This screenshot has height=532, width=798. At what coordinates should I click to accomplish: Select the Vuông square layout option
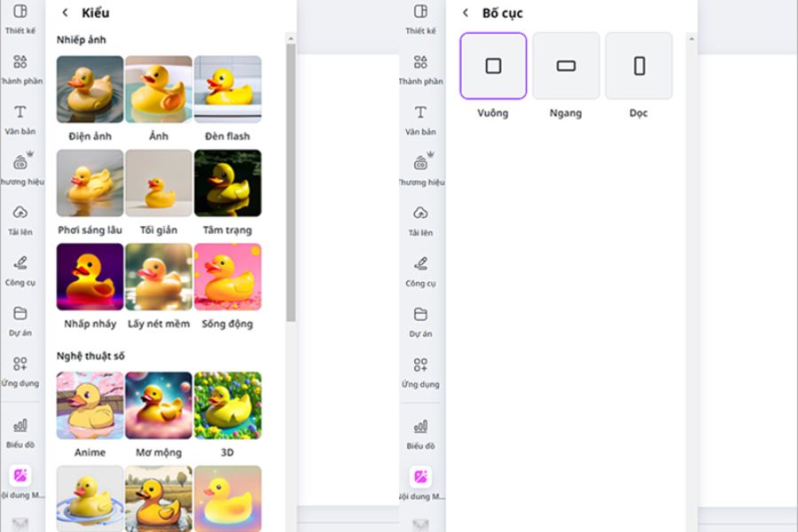[x=493, y=66]
